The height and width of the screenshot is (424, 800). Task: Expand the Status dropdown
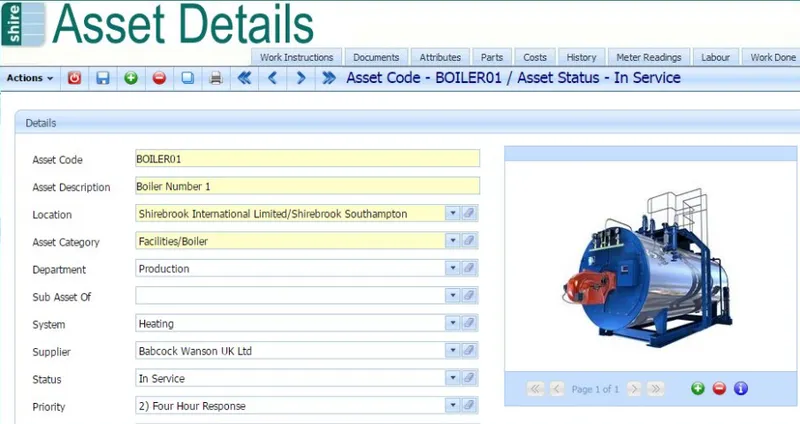pos(453,378)
